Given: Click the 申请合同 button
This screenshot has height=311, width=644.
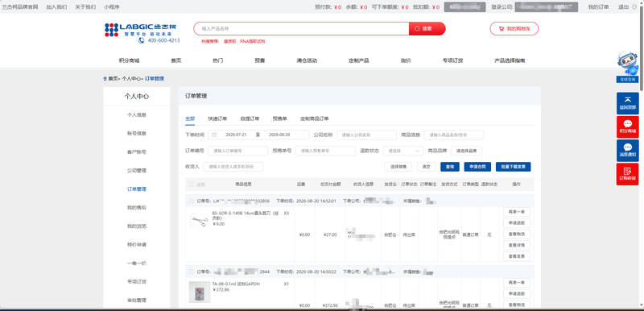Looking at the screenshot, I should tap(477, 167).
